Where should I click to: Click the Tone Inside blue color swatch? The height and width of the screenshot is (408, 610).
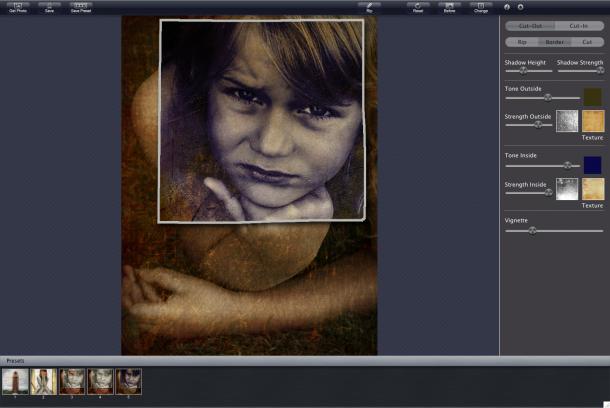593,165
